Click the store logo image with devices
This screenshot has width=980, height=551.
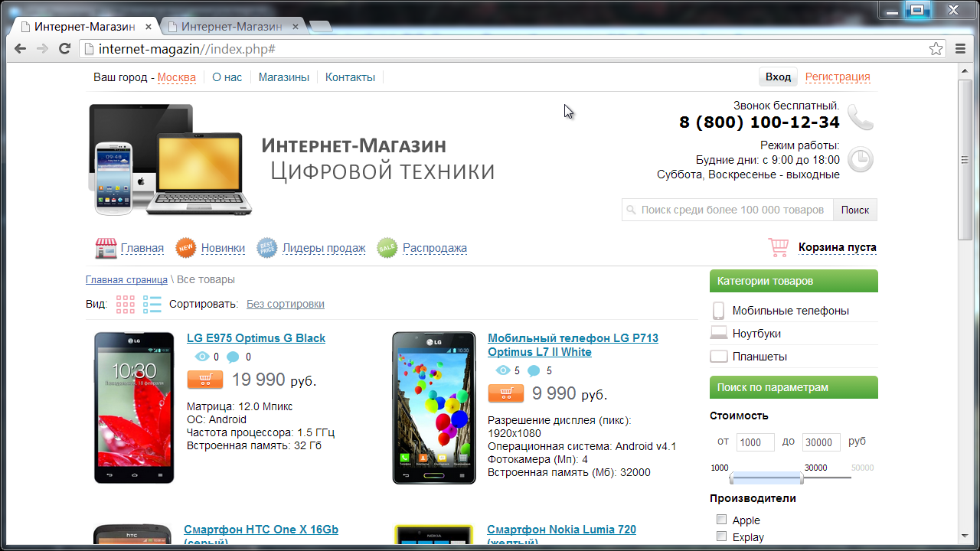pos(170,159)
